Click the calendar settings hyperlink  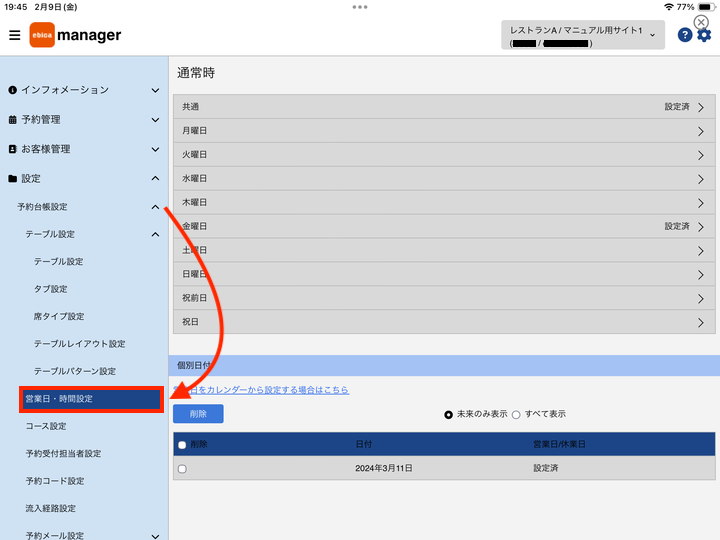[261, 390]
